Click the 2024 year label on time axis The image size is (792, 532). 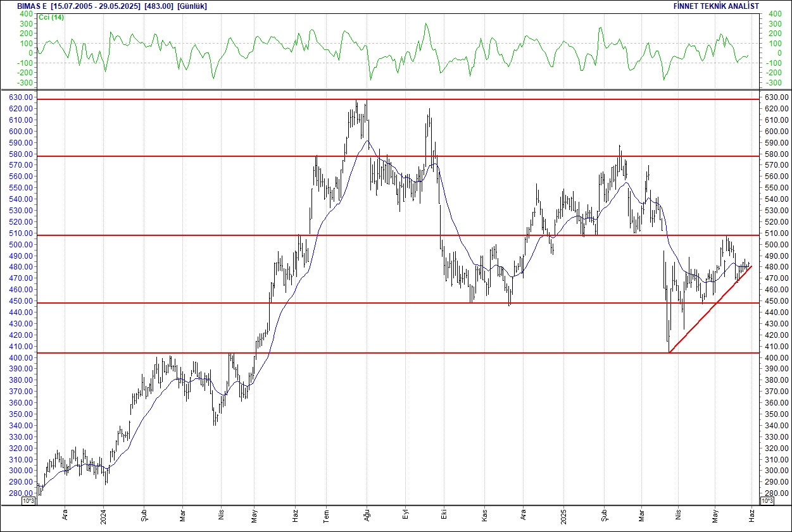[104, 516]
